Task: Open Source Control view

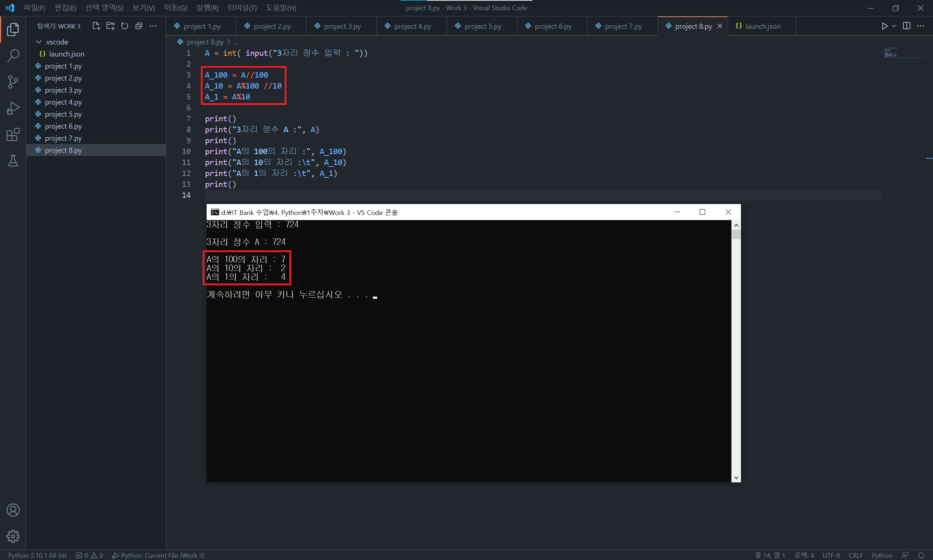Action: (x=13, y=82)
